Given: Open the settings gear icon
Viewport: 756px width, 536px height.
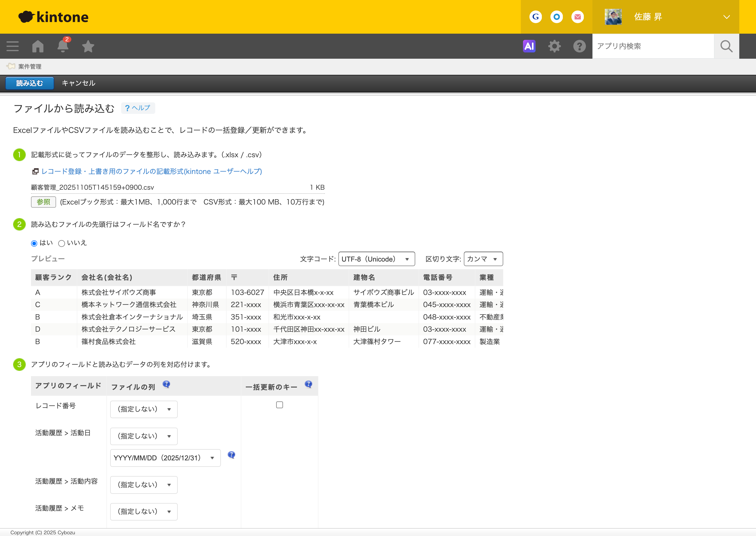Looking at the screenshot, I should 554,46.
